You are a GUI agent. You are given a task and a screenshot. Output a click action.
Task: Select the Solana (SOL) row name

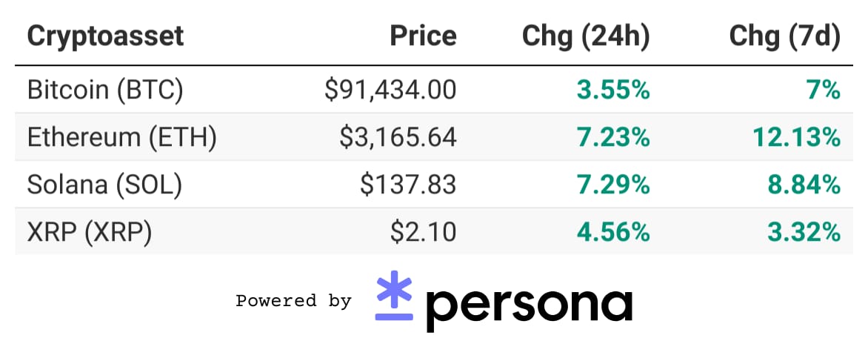104,184
